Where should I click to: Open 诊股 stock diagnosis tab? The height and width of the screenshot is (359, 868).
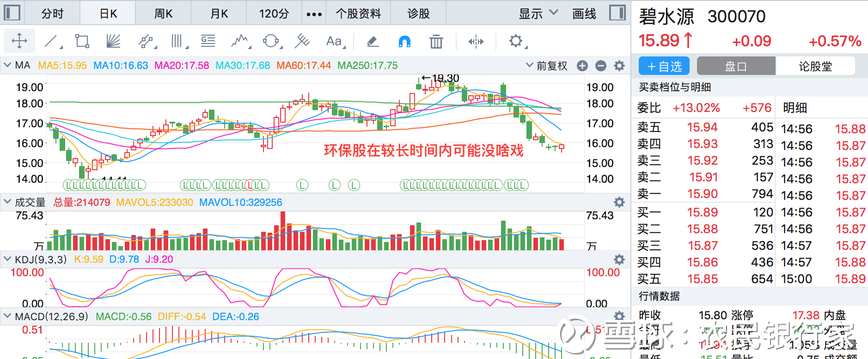coord(418,13)
